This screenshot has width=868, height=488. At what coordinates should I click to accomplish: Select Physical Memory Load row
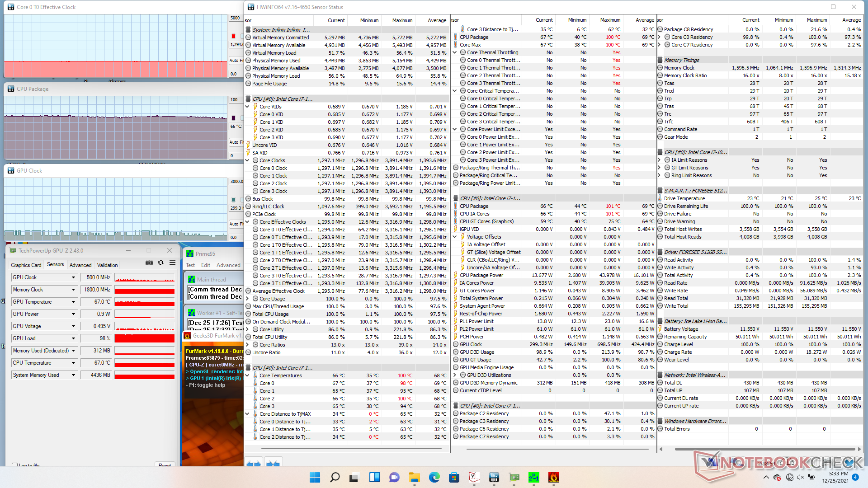[347, 76]
